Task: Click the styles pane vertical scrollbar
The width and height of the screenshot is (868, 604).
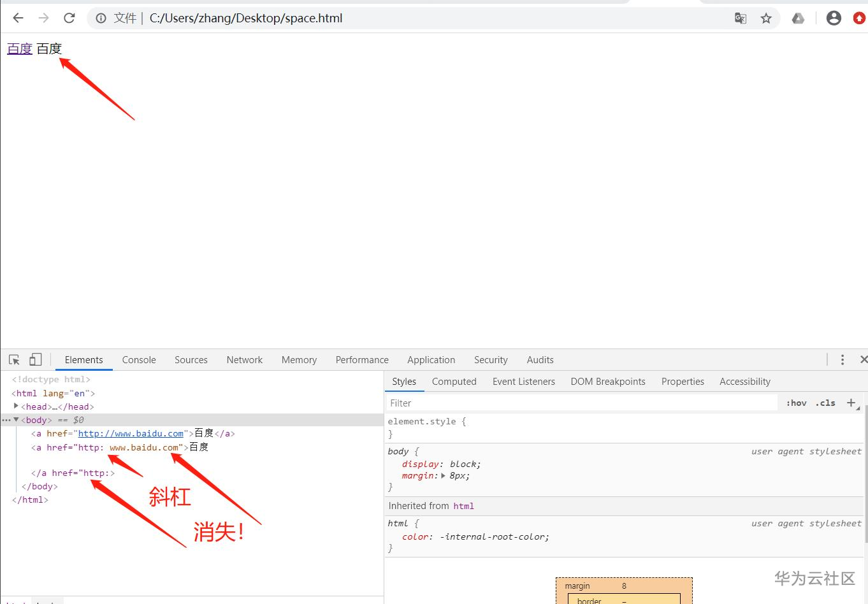Action: pyautogui.click(x=865, y=475)
